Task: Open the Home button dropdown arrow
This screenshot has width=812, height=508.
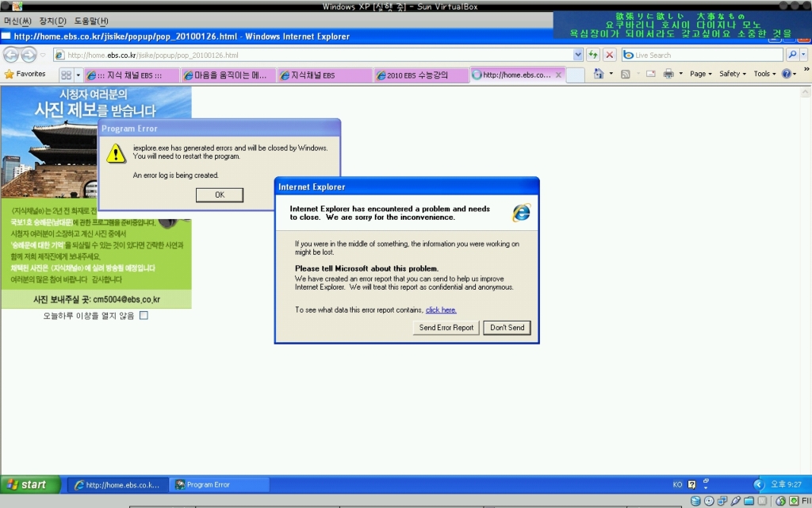Action: pos(611,74)
